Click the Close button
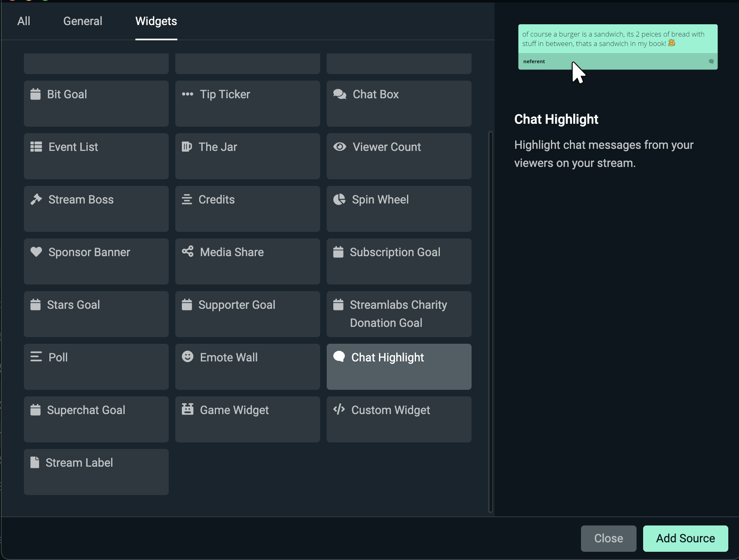The width and height of the screenshot is (739, 560). (x=609, y=538)
